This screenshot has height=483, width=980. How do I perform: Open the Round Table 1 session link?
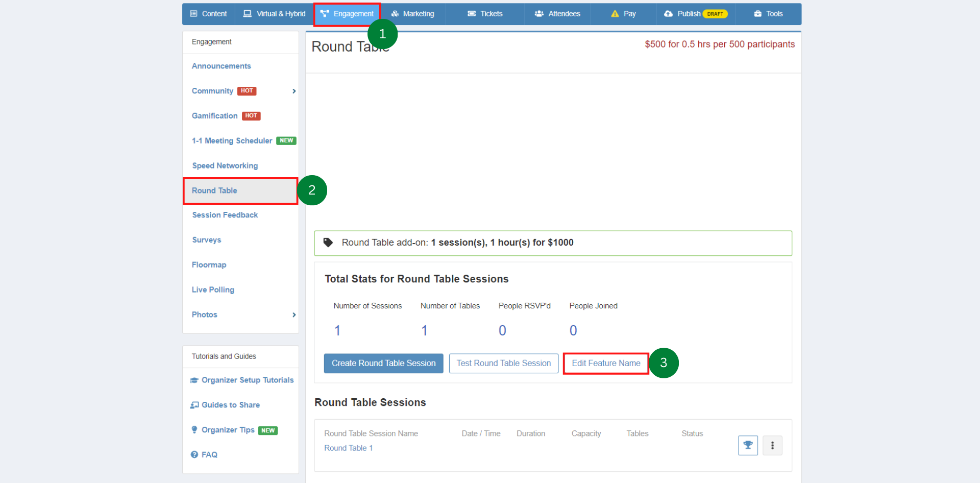(349, 448)
